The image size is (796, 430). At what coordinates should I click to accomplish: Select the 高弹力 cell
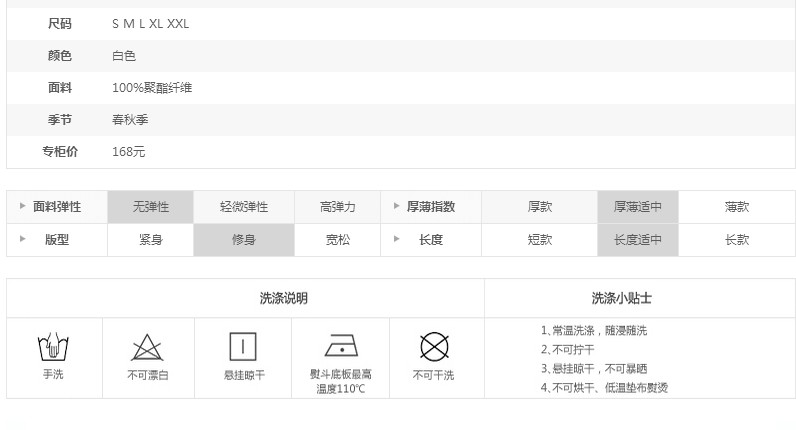(x=338, y=207)
